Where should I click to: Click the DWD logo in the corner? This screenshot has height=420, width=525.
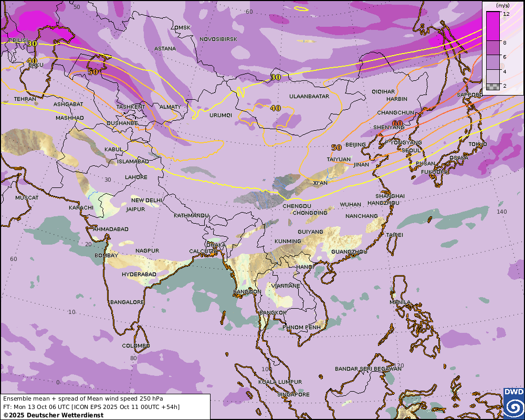click(x=513, y=403)
